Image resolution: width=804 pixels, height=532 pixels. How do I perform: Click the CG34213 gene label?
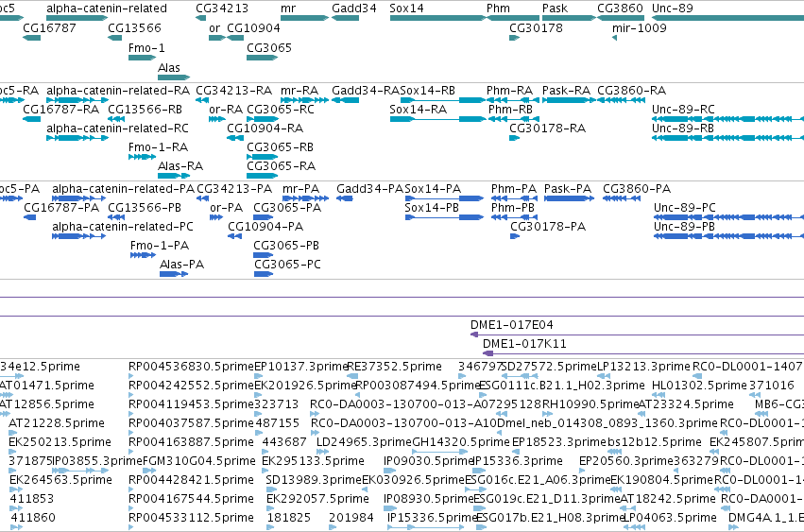[222, 9]
